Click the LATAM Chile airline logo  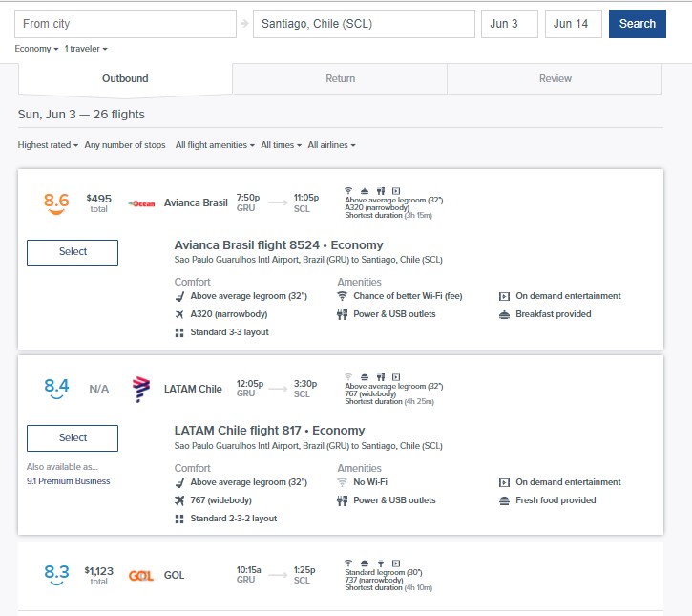pyautogui.click(x=141, y=389)
